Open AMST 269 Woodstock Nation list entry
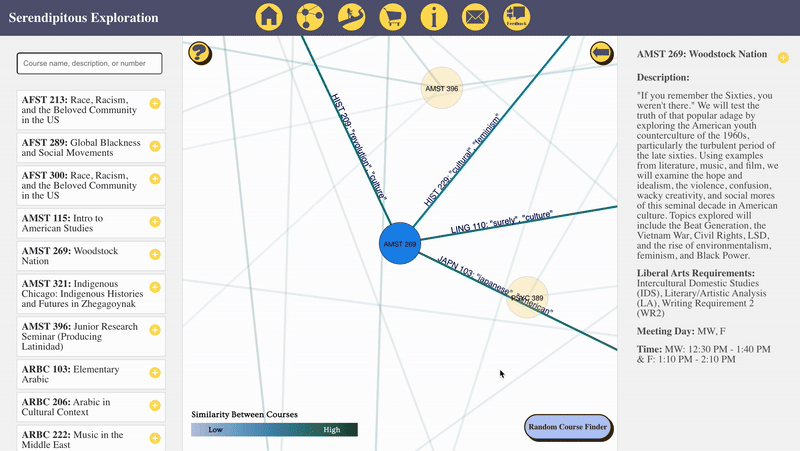Viewport: 800px width, 451px height. coord(91,256)
